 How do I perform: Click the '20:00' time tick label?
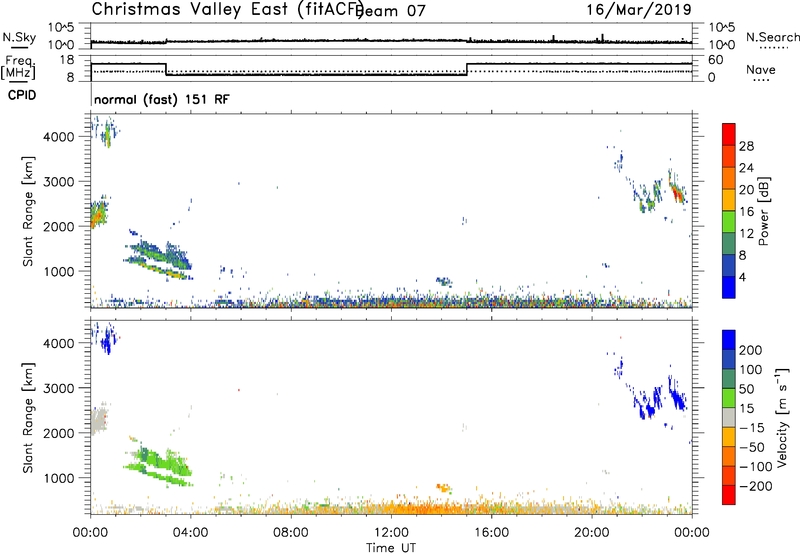pyautogui.click(x=591, y=533)
